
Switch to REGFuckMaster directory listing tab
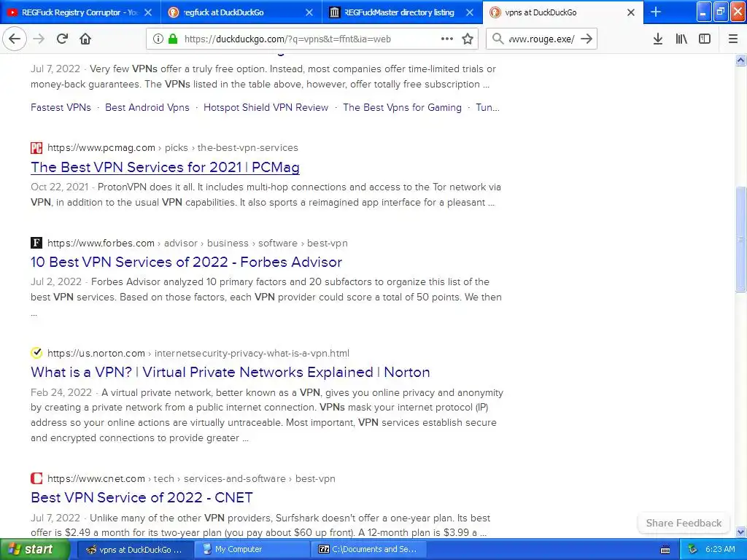[x=402, y=12]
